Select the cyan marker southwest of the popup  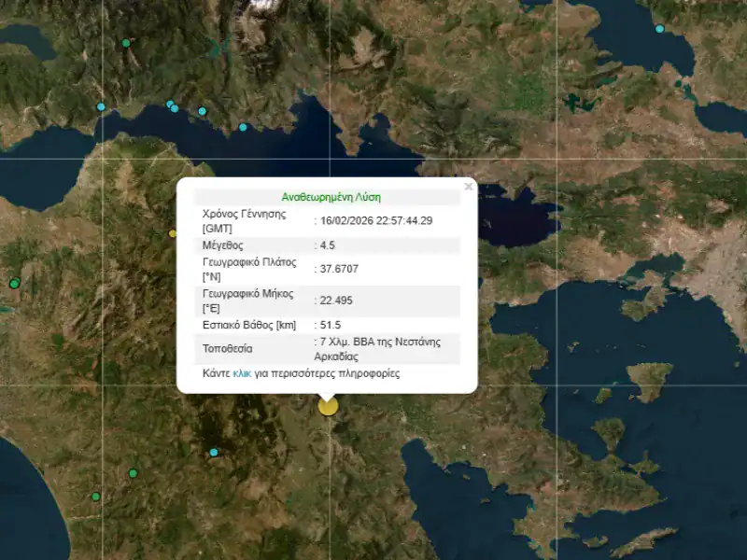[x=214, y=453]
